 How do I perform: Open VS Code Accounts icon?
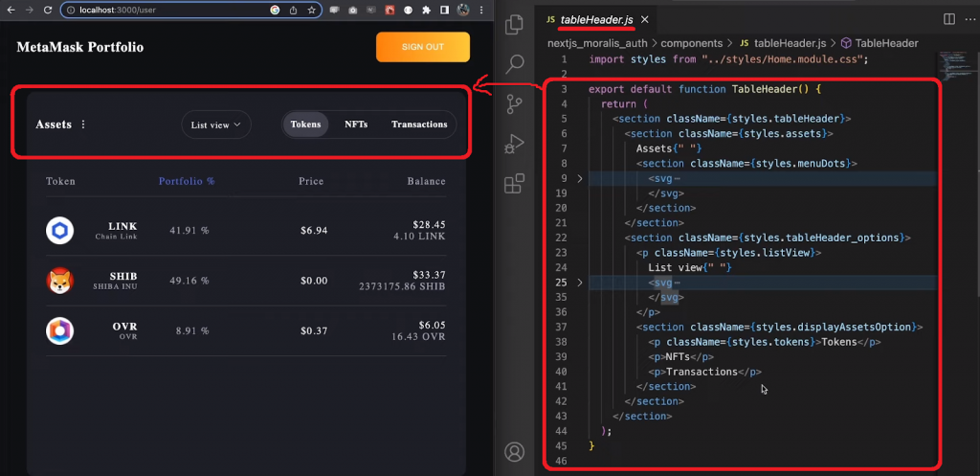(x=514, y=452)
